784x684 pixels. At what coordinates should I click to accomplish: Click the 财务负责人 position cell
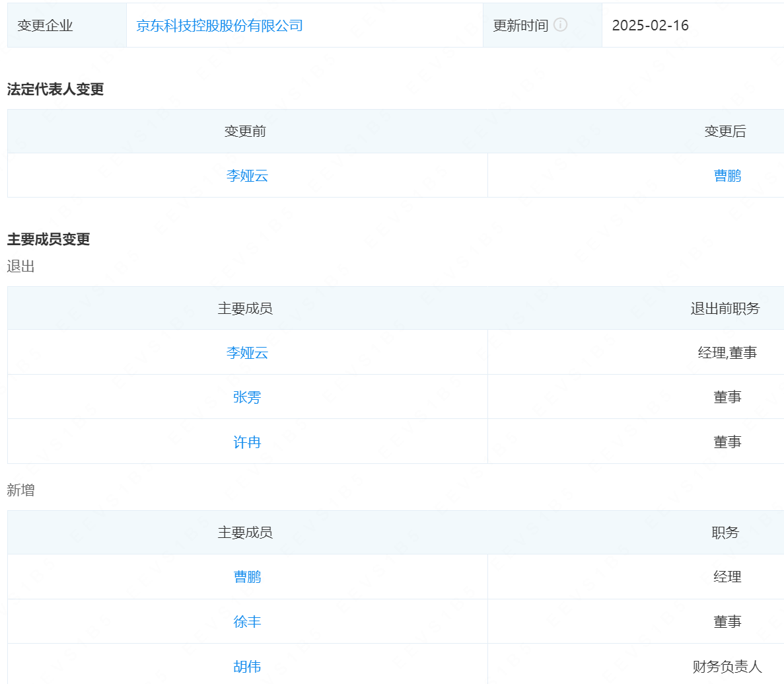coord(727,667)
